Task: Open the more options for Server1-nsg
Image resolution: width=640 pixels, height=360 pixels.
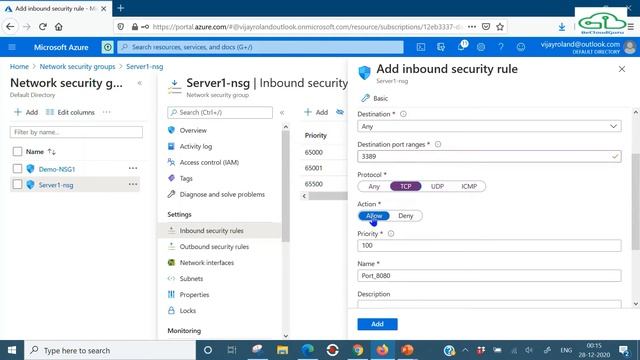Action: (x=133, y=184)
